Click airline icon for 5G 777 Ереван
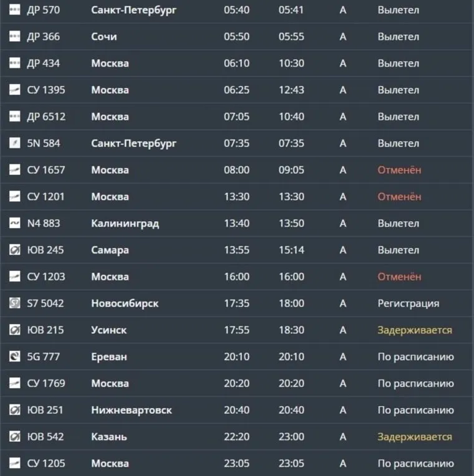The width and height of the screenshot is (474, 476). [x=14, y=356]
